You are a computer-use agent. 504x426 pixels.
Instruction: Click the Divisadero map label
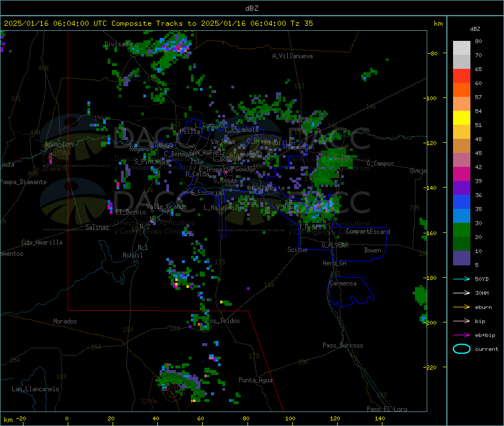(x=121, y=44)
